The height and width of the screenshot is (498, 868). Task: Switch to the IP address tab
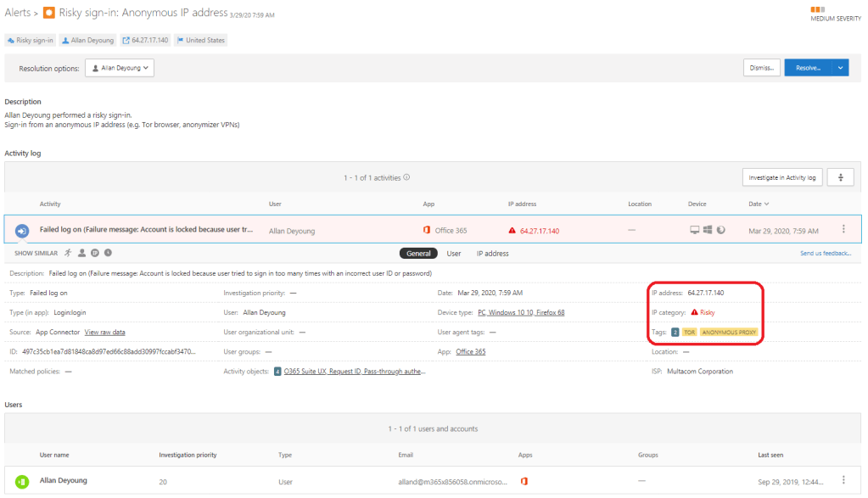pyautogui.click(x=492, y=253)
